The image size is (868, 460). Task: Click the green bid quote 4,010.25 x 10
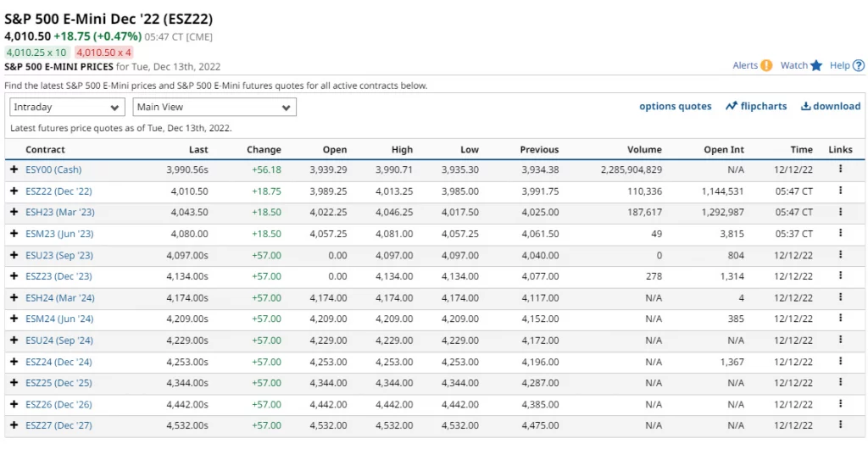(36, 53)
